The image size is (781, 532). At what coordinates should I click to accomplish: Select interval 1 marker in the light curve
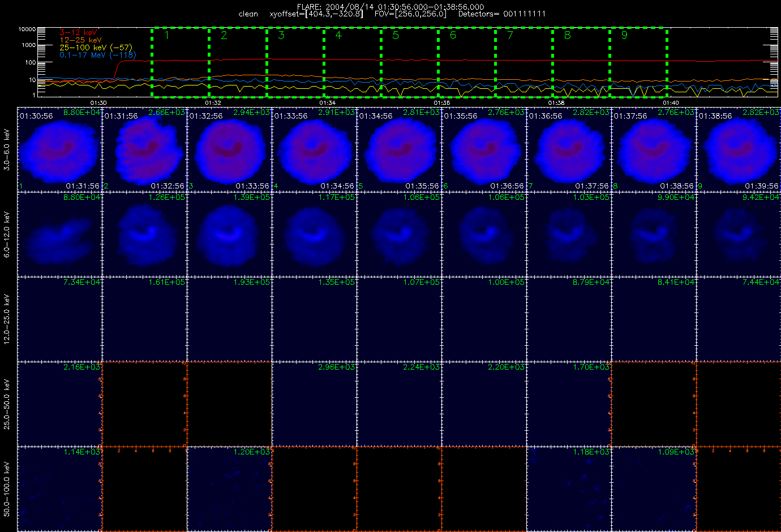166,35
